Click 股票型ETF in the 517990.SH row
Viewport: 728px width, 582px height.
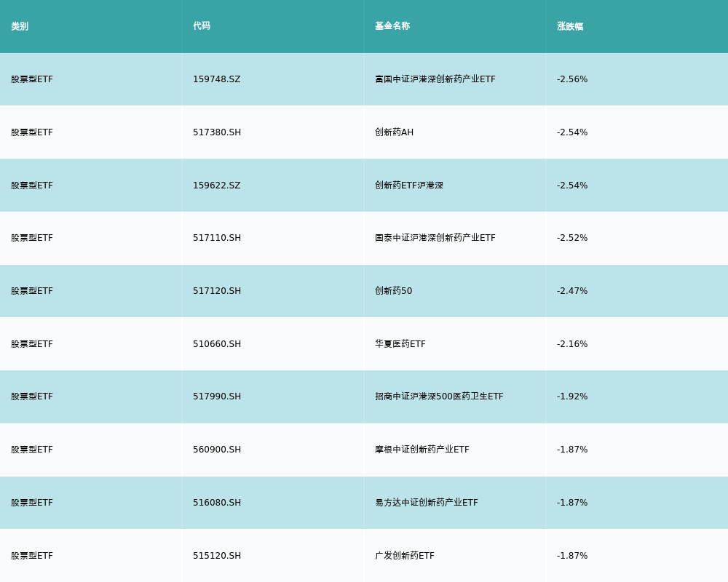(x=32, y=396)
